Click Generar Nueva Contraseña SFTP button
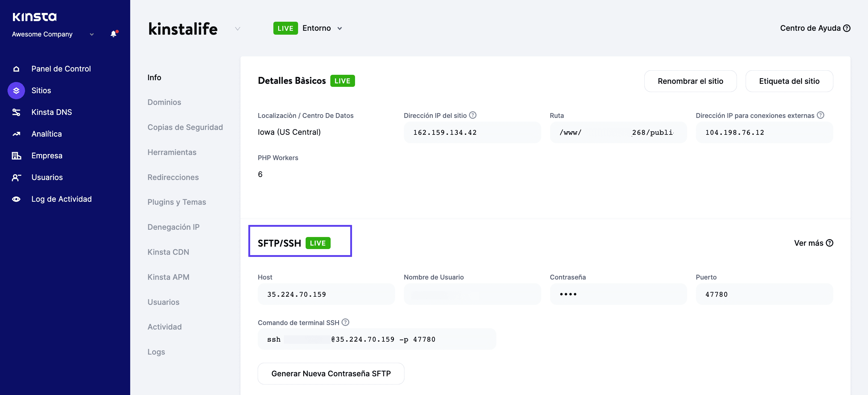The image size is (868, 395). [x=331, y=373]
